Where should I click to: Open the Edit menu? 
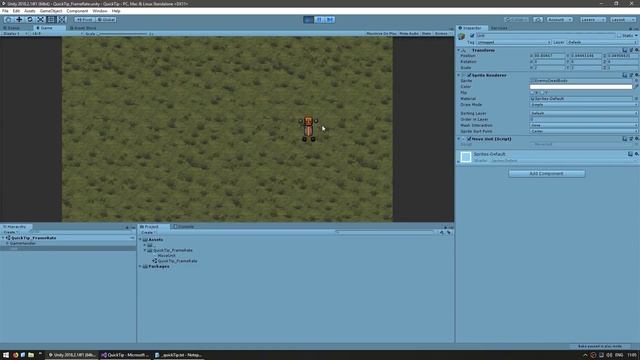[16, 11]
